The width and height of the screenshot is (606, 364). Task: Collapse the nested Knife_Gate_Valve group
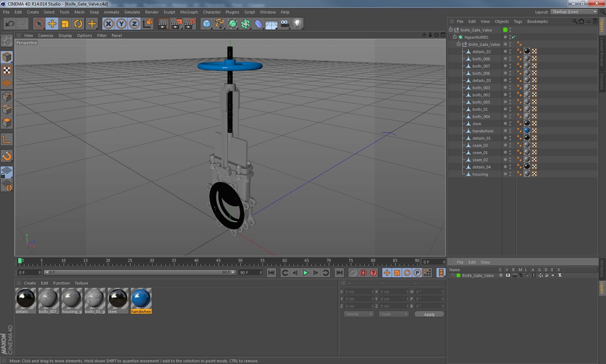click(459, 44)
